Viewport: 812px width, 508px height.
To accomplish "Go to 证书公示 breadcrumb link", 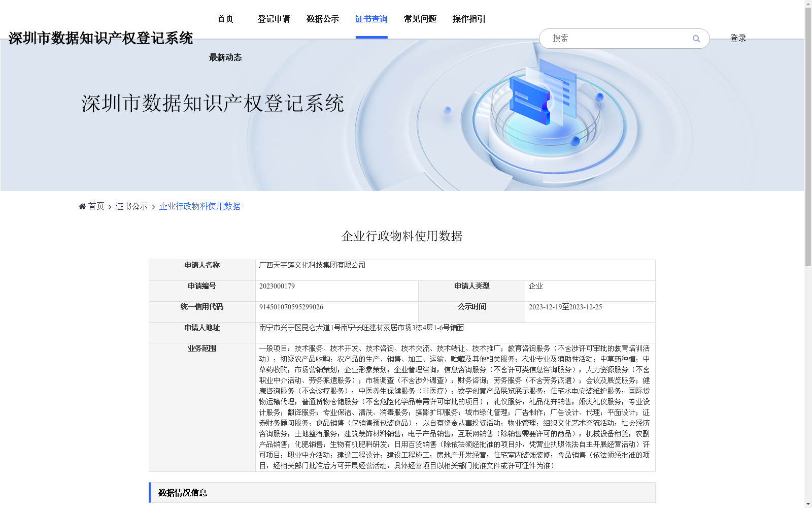I will pos(131,206).
